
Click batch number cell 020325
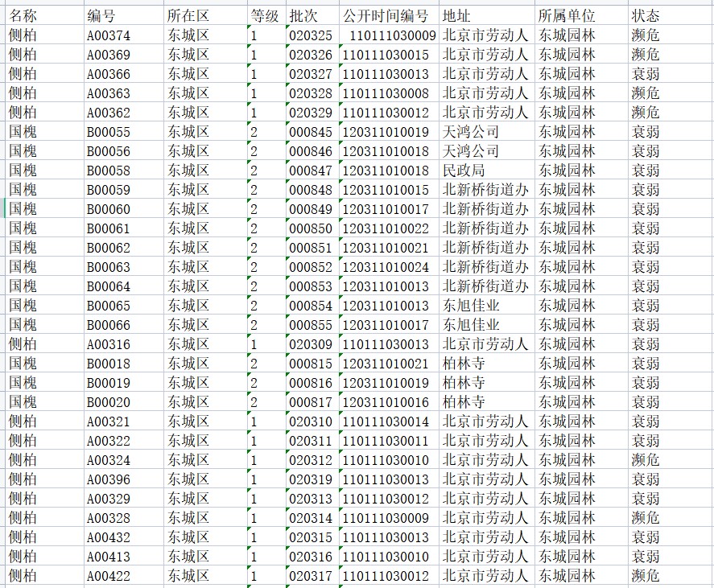pyautogui.click(x=310, y=35)
